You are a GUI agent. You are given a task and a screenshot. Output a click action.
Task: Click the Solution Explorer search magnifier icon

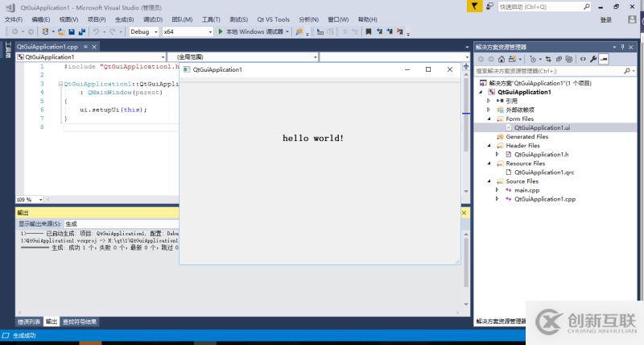[627, 71]
